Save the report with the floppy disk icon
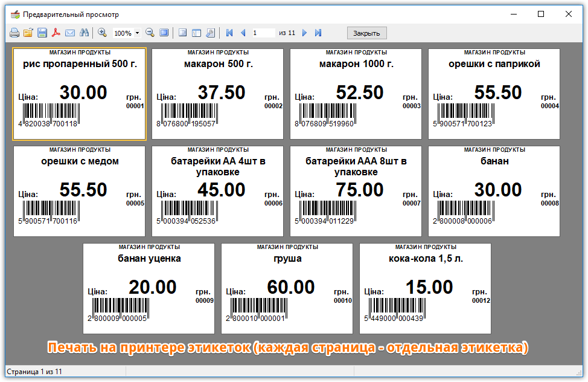 [x=42, y=33]
